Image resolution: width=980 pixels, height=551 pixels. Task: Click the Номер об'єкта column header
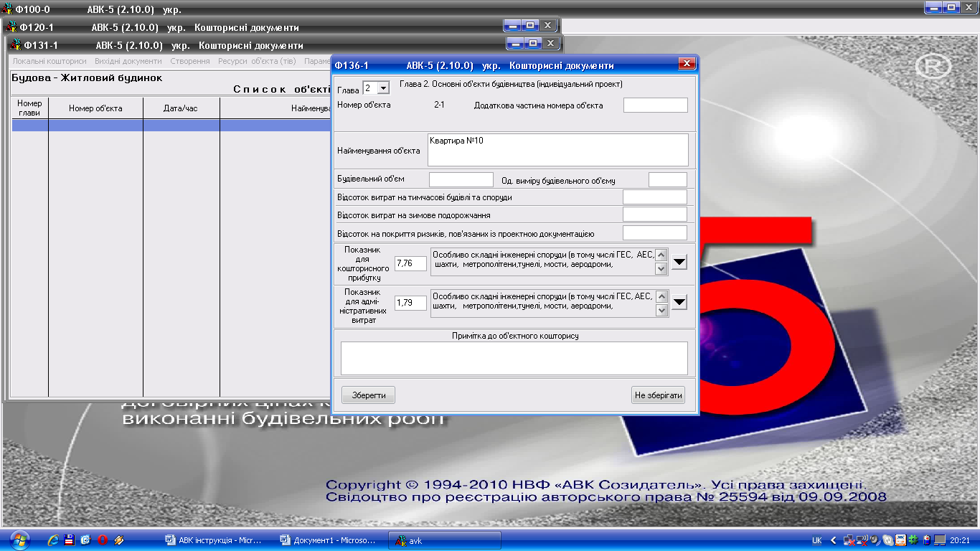95,108
